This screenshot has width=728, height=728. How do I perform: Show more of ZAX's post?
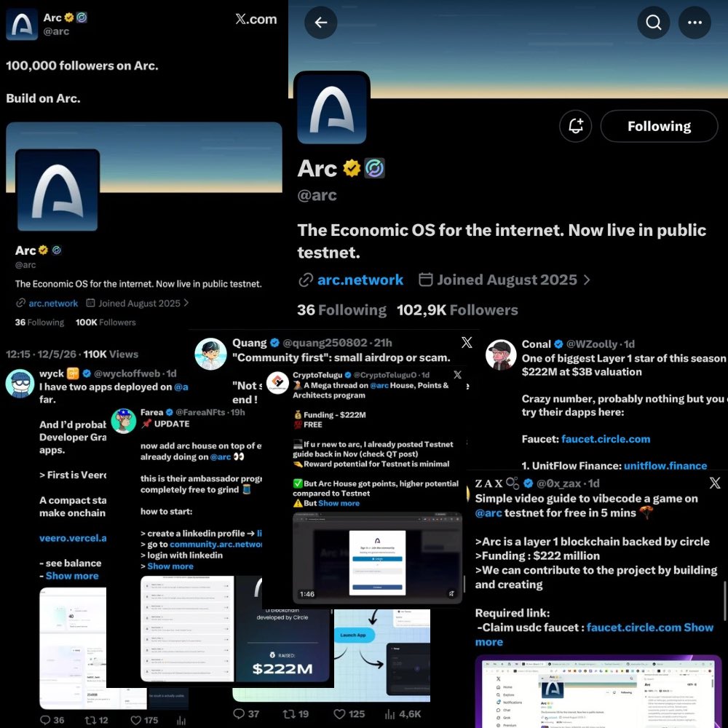pos(698,628)
